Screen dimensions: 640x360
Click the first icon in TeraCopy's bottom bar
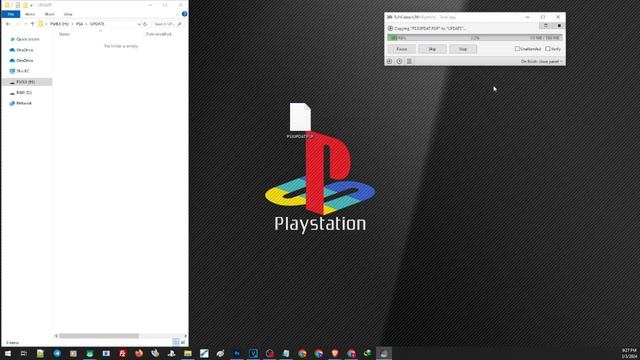(x=389, y=61)
